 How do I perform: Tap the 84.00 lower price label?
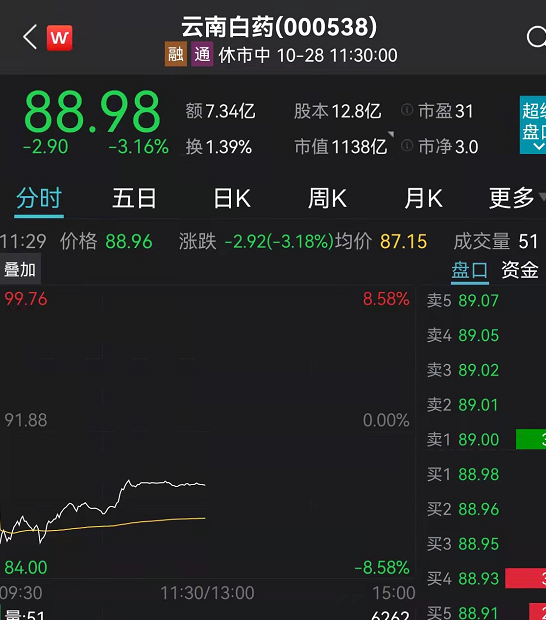point(26,567)
